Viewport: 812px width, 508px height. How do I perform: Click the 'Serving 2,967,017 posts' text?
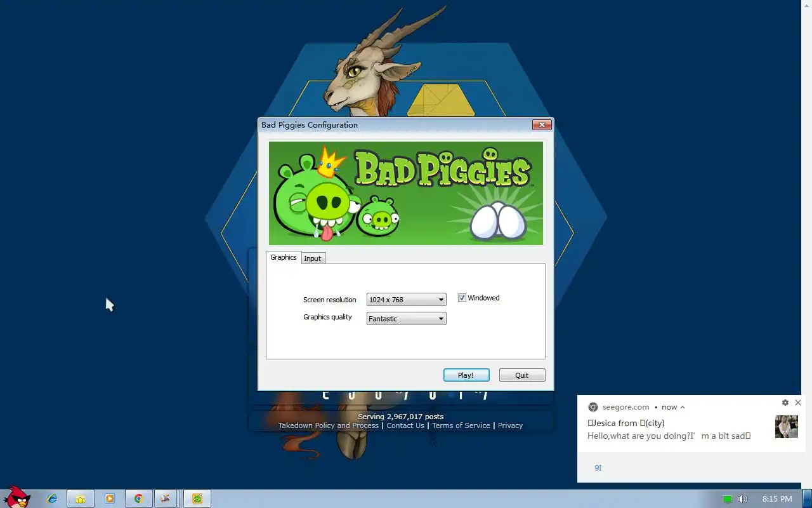pyautogui.click(x=401, y=417)
